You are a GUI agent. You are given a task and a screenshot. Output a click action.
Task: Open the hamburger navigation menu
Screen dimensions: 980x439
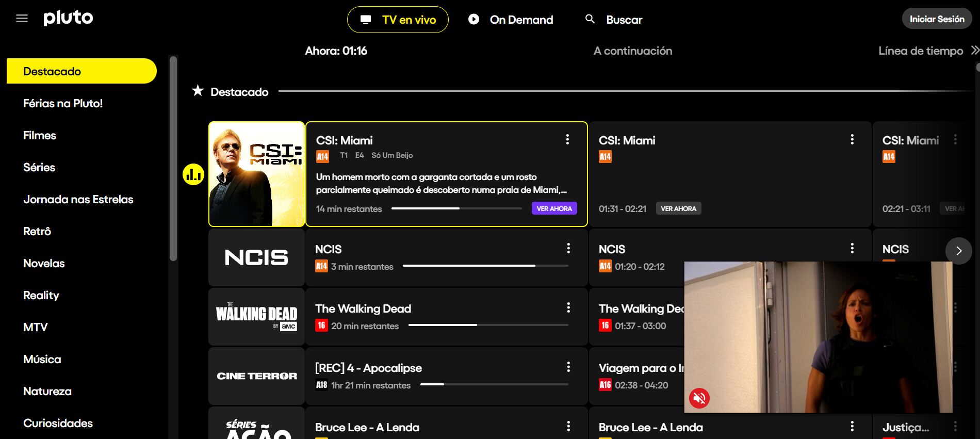pos(22,19)
